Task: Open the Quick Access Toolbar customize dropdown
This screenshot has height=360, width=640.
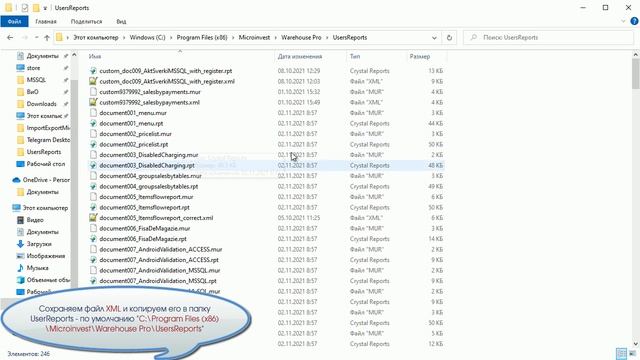Action: [45, 8]
